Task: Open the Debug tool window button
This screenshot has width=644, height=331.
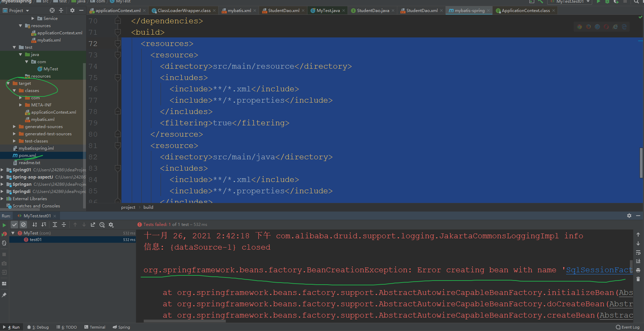Action: pos(38,327)
